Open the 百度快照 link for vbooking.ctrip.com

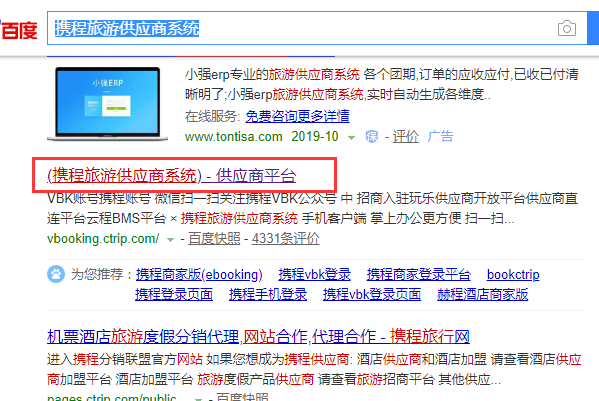coord(214,239)
